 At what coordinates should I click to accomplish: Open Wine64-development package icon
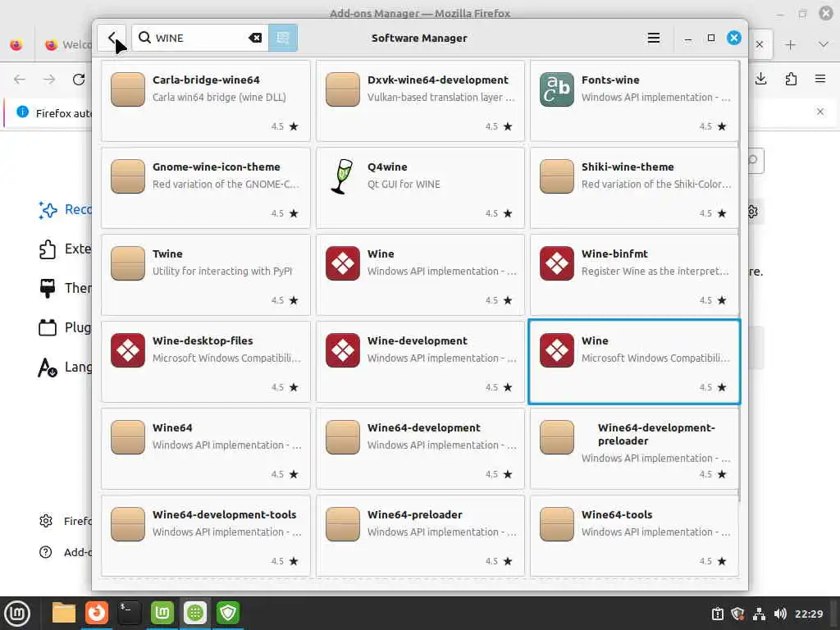pyautogui.click(x=343, y=437)
